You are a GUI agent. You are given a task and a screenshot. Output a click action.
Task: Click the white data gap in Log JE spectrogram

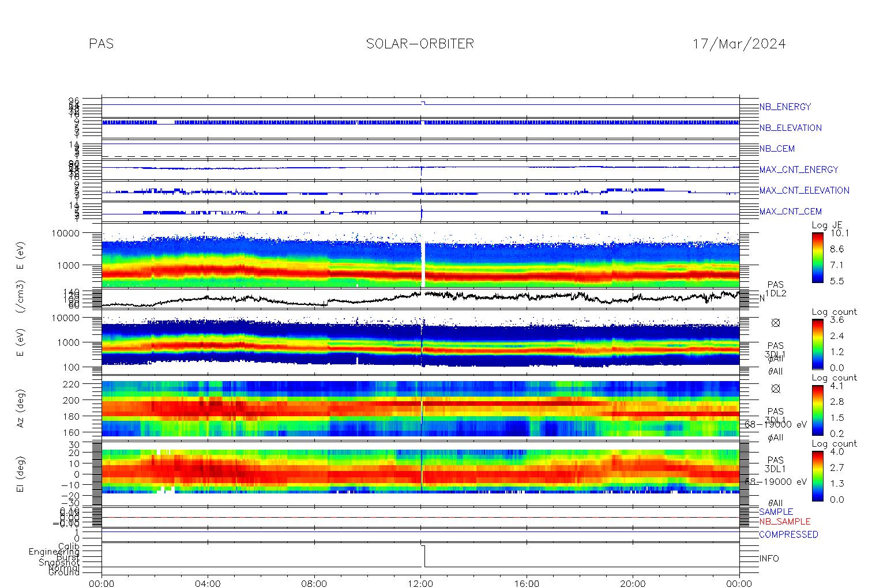coord(424,264)
